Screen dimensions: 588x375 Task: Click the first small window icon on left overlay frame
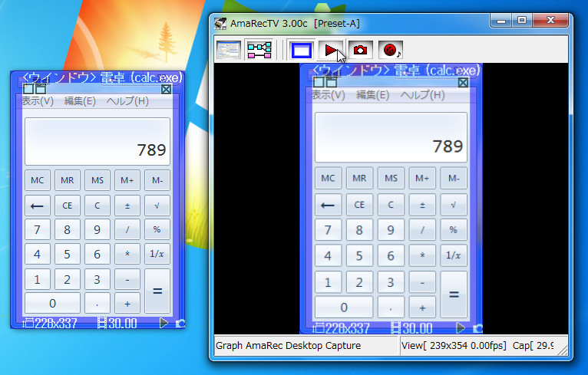click(x=28, y=89)
